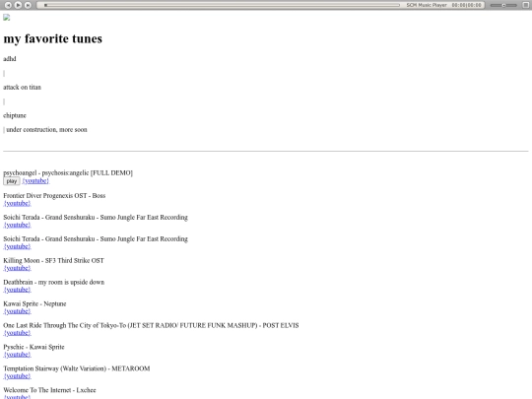Open youtube link for psychoangel psychosis:angelic

coord(35,181)
